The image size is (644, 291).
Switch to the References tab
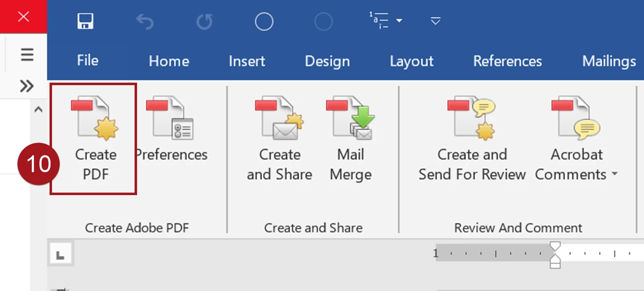pos(507,61)
